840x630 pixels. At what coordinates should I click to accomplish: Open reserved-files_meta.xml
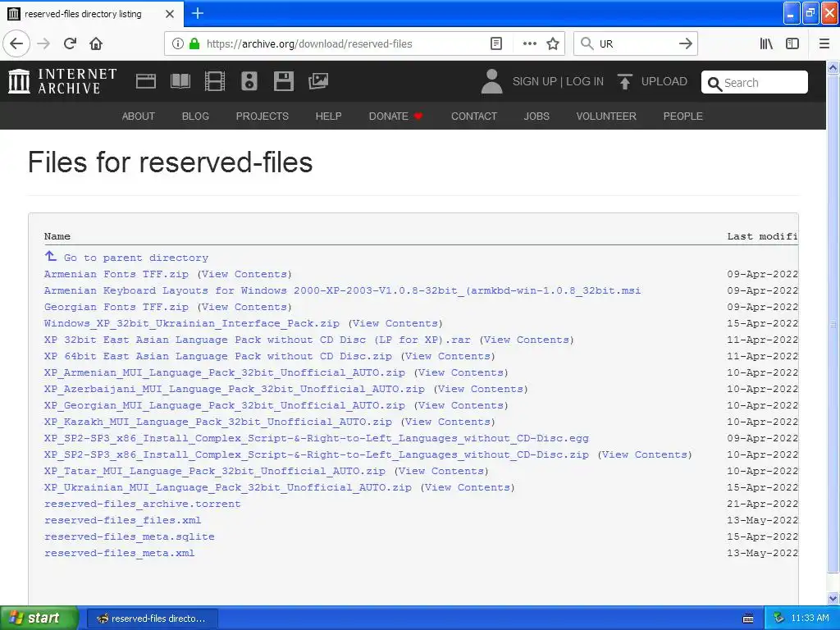coord(120,553)
